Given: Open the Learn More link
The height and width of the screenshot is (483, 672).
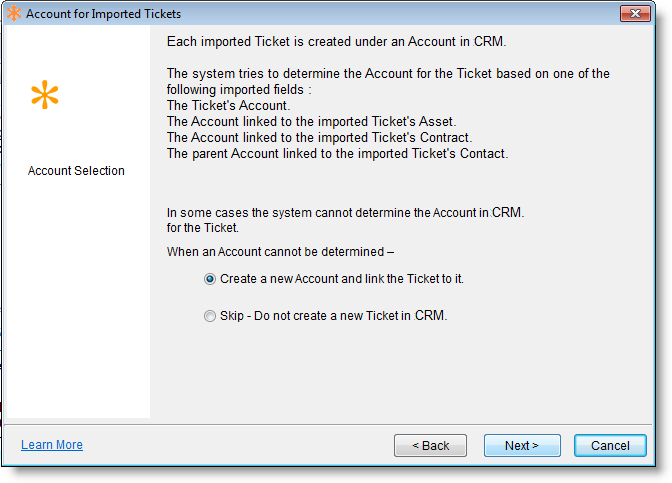Looking at the screenshot, I should point(52,445).
